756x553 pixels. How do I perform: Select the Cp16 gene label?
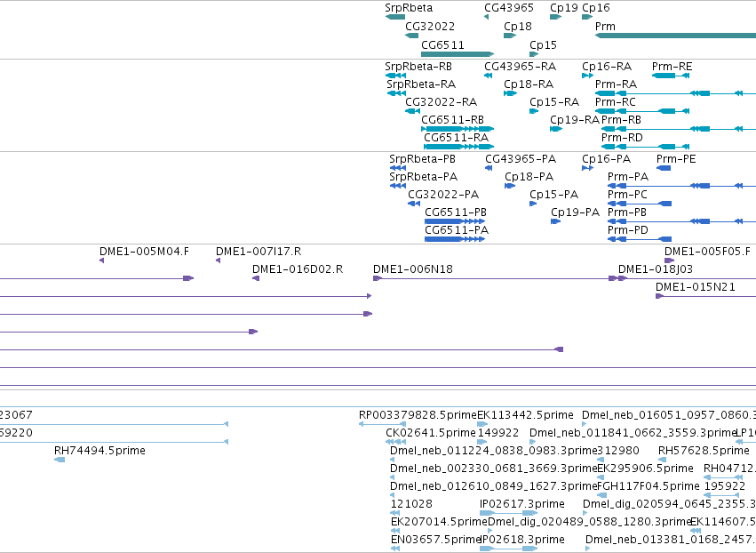pos(596,8)
